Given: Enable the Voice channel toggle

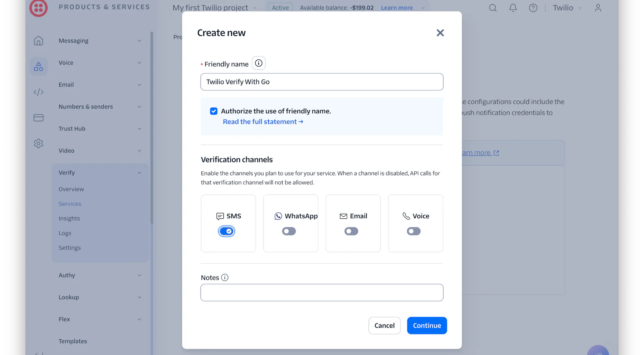Looking at the screenshot, I should (413, 231).
